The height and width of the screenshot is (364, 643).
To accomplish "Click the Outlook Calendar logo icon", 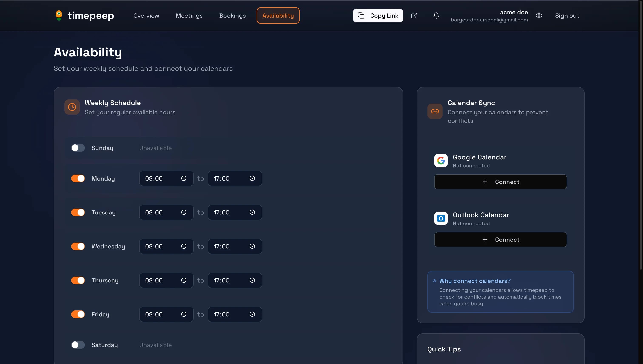I will (441, 218).
